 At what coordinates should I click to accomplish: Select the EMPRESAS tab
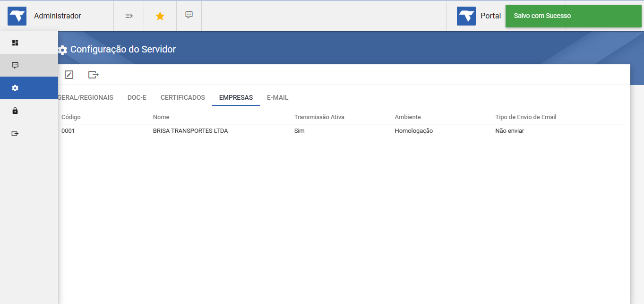pyautogui.click(x=236, y=98)
